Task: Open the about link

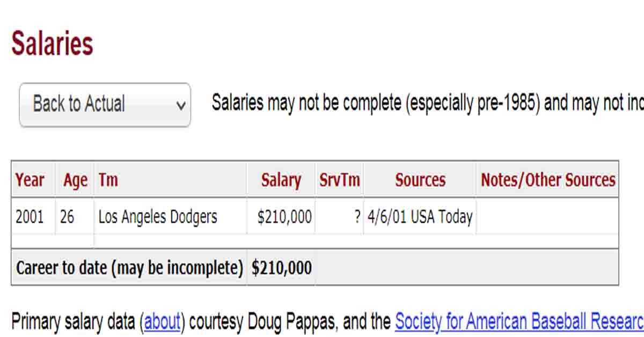Action: 162,322
